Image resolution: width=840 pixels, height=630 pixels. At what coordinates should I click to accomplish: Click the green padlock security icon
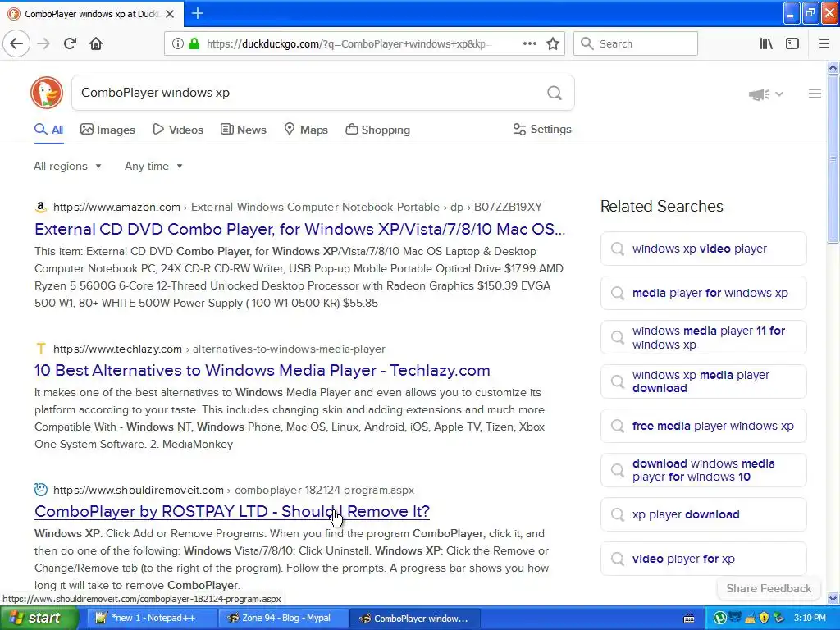194,44
